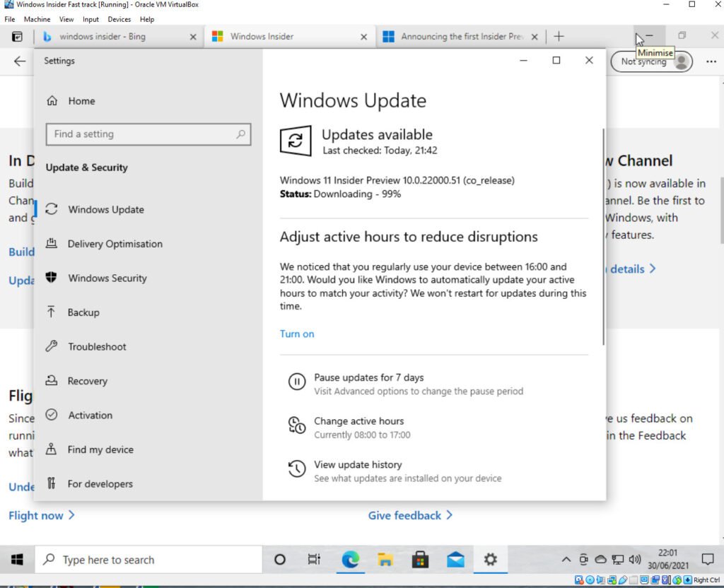The height and width of the screenshot is (588, 724).
Task: Go back in Edge browser
Action: [19, 61]
